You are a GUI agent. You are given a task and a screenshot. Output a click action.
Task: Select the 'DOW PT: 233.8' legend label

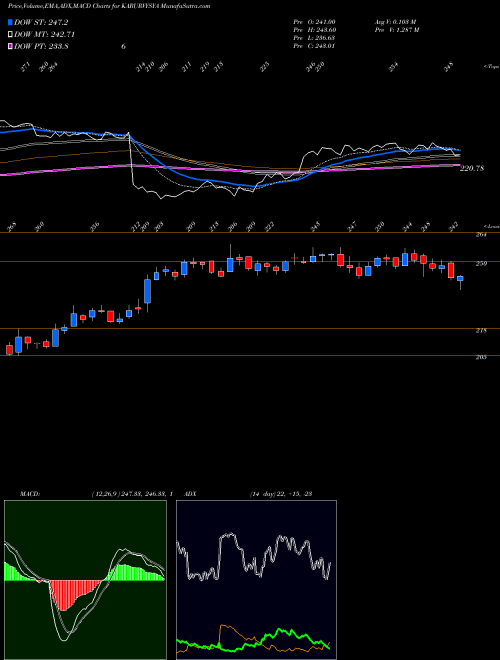(41, 46)
